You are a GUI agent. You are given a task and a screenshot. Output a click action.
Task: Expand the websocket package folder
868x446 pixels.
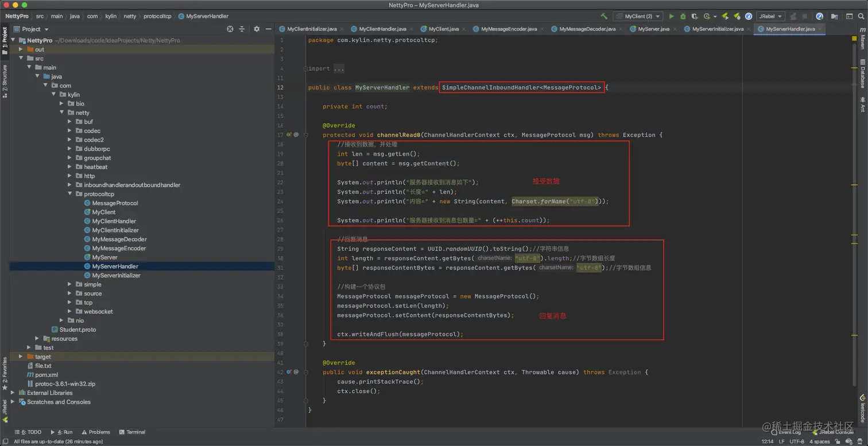coord(70,312)
